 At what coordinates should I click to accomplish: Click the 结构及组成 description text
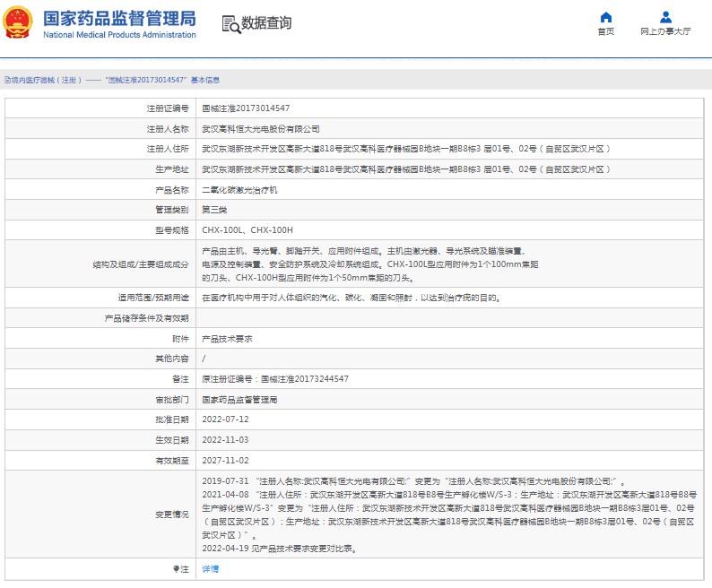click(x=370, y=264)
